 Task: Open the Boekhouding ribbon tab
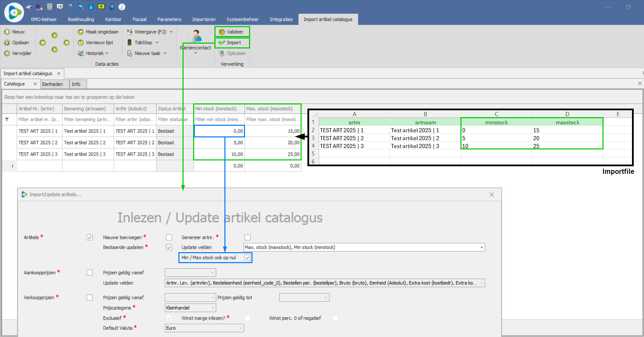click(81, 19)
